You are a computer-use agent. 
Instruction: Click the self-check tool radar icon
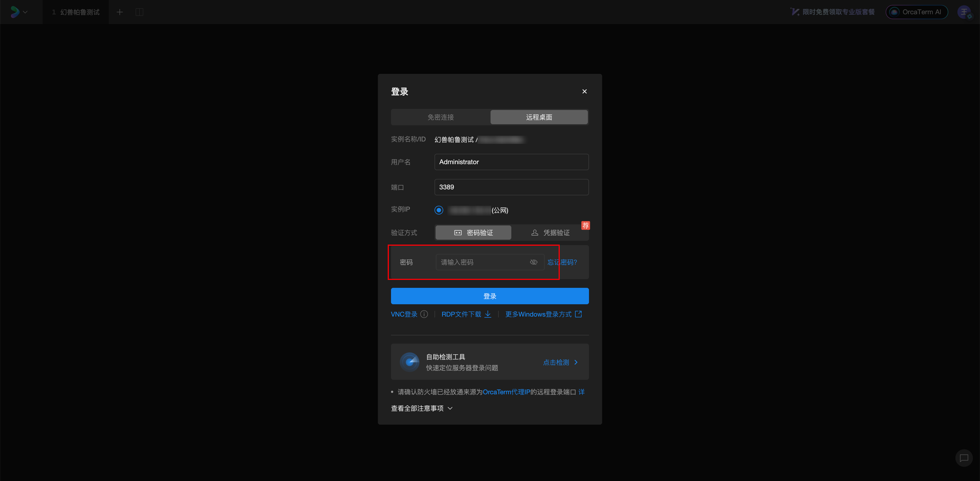point(409,362)
